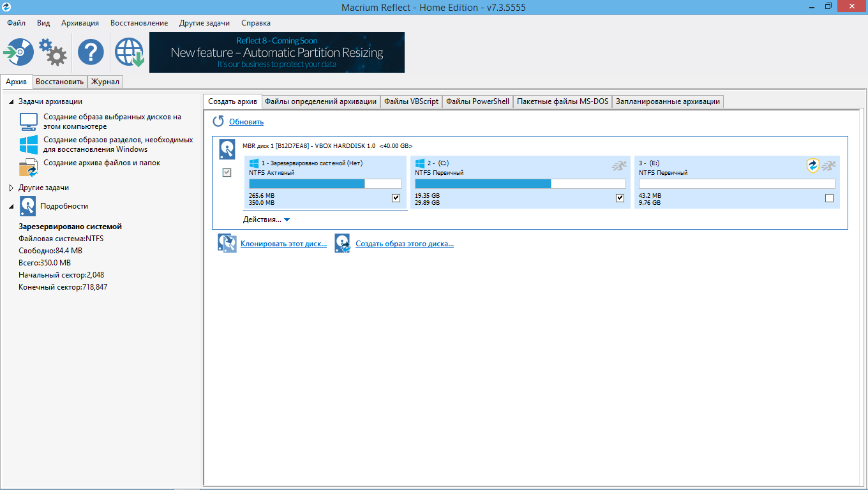Open the Запланированные архивации tab
The width and height of the screenshot is (868, 490).
pos(668,101)
